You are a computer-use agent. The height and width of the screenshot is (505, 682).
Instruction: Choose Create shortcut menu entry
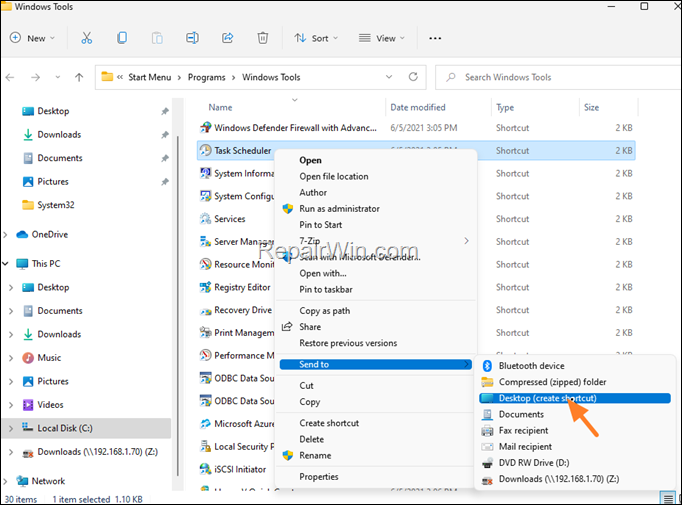click(329, 423)
